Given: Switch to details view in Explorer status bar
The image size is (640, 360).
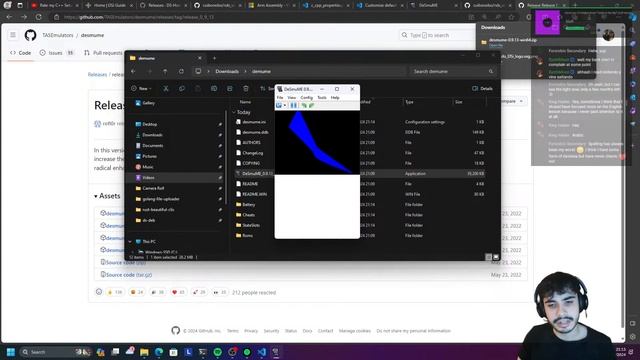Looking at the screenshot, I should (489, 257).
